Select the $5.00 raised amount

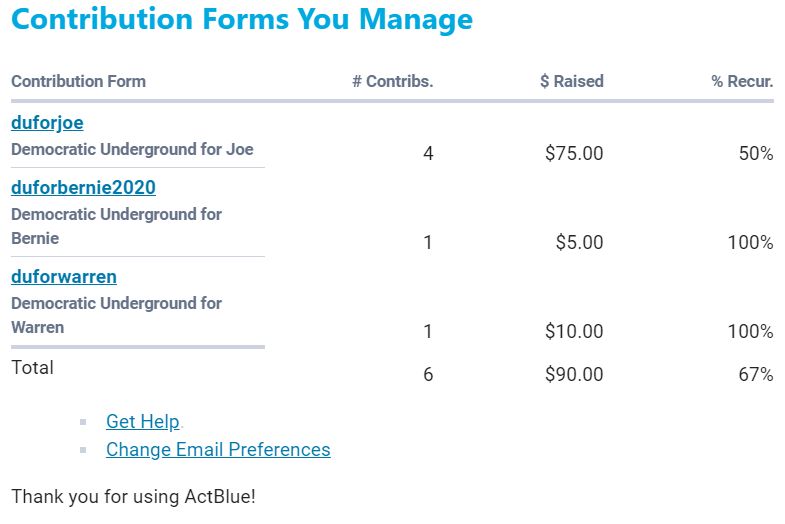(x=580, y=243)
